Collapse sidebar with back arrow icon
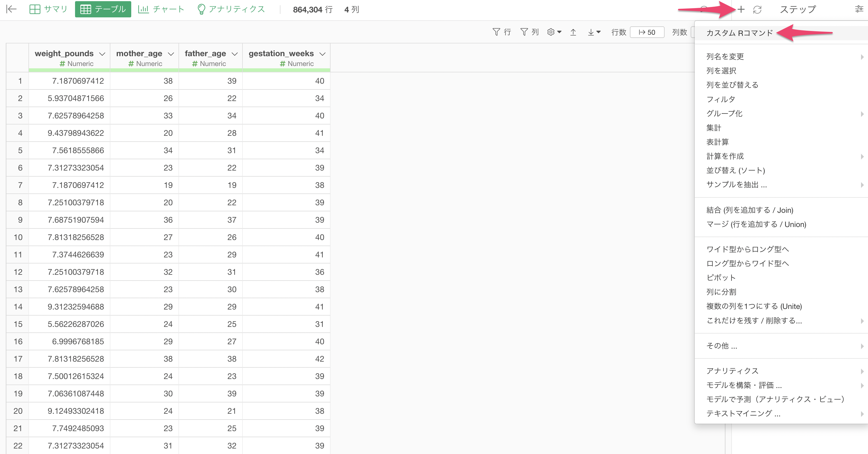Screen dimensions: 868x454 tap(12, 9)
